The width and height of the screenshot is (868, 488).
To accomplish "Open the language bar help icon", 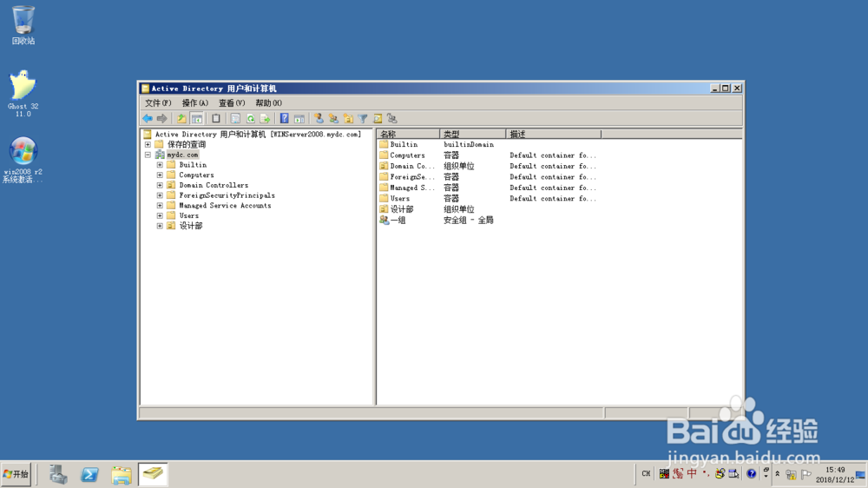I will coord(751,473).
